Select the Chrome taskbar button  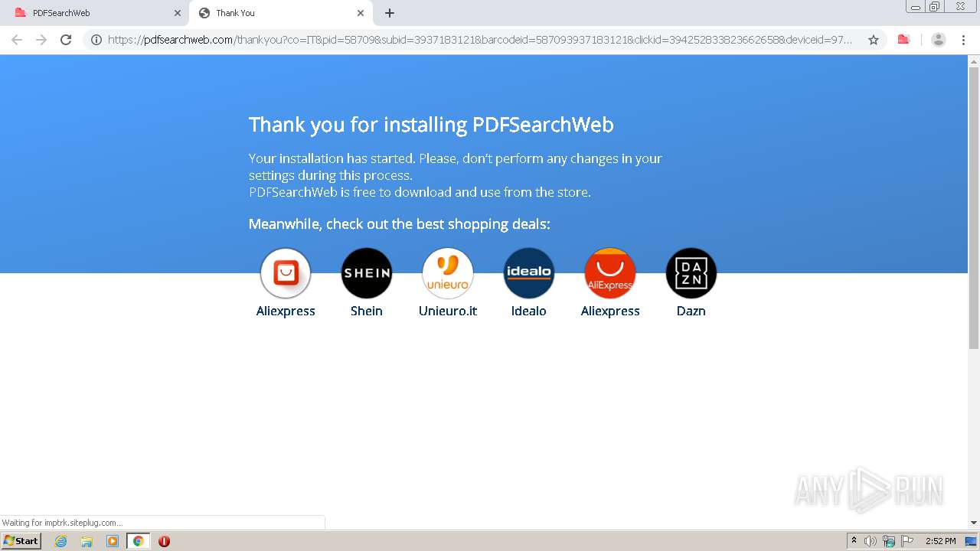point(139,541)
